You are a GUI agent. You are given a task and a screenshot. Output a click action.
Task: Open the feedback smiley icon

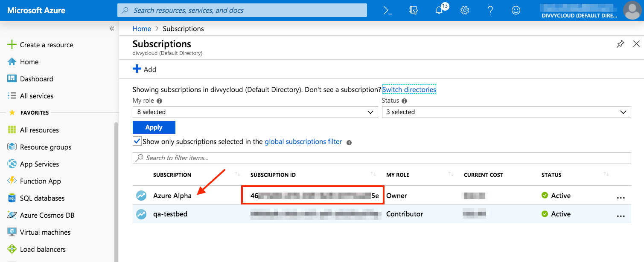point(516,10)
